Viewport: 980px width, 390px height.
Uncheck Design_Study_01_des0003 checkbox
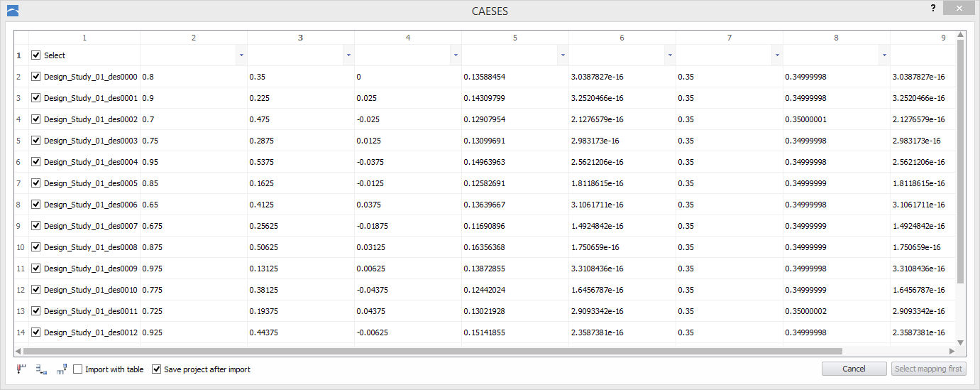point(36,141)
